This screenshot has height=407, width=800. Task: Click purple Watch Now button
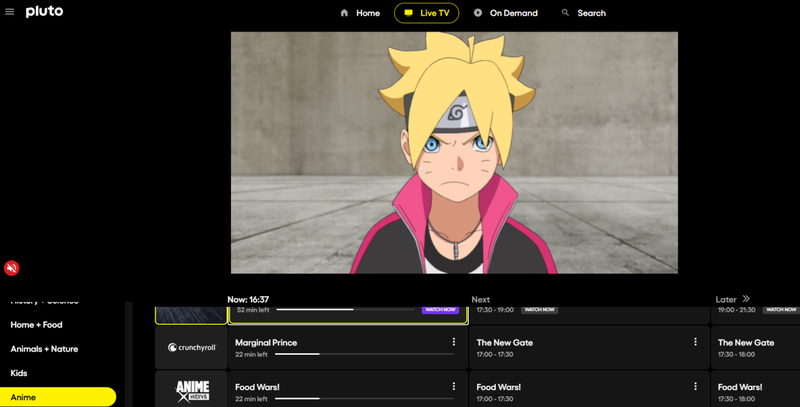(440, 310)
